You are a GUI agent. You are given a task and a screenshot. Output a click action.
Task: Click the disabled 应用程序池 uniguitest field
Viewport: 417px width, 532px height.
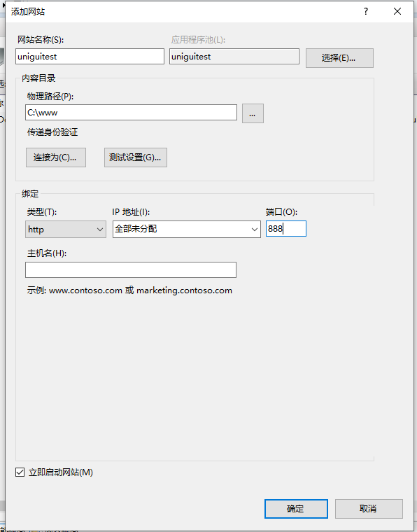[x=234, y=56]
